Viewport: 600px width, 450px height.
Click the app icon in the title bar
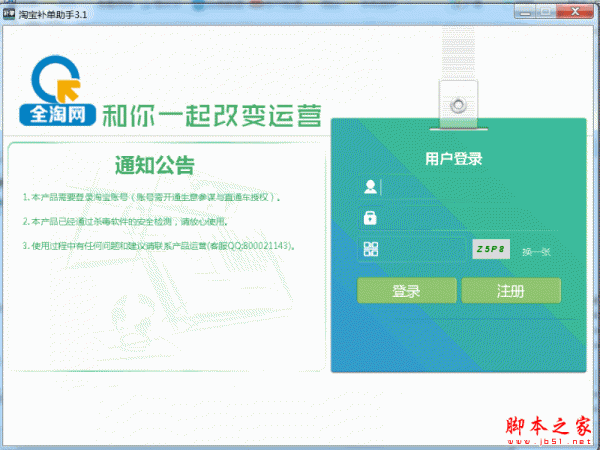[9, 14]
